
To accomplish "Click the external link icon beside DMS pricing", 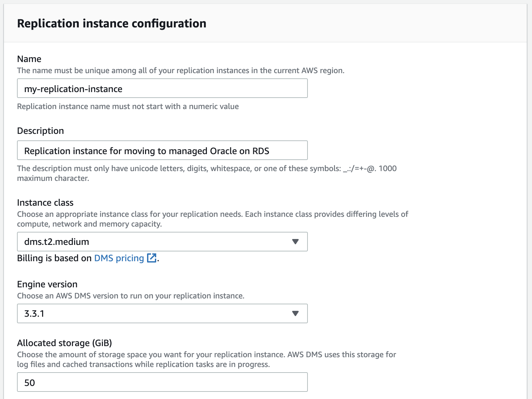I will coord(151,258).
